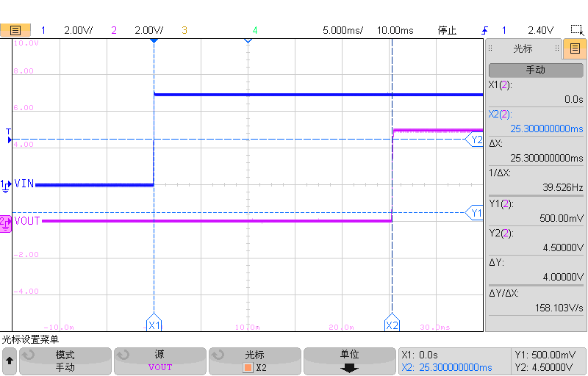This screenshot has width=588, height=376.
Task: Click the trigger rising edge icon
Action: pyautogui.click(x=484, y=30)
